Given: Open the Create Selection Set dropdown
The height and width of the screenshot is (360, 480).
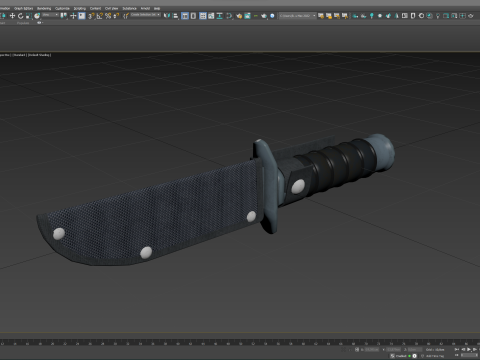Looking at the screenshot, I should point(145,15).
